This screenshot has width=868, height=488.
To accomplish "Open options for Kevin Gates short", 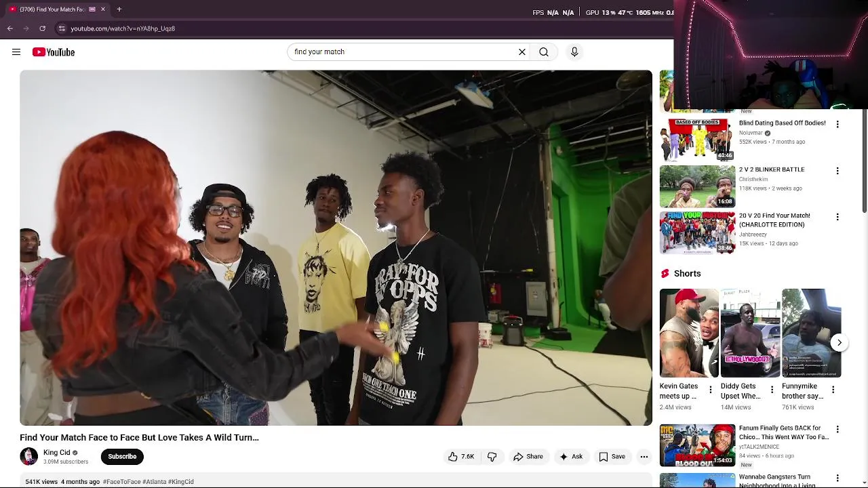I will [x=711, y=390].
